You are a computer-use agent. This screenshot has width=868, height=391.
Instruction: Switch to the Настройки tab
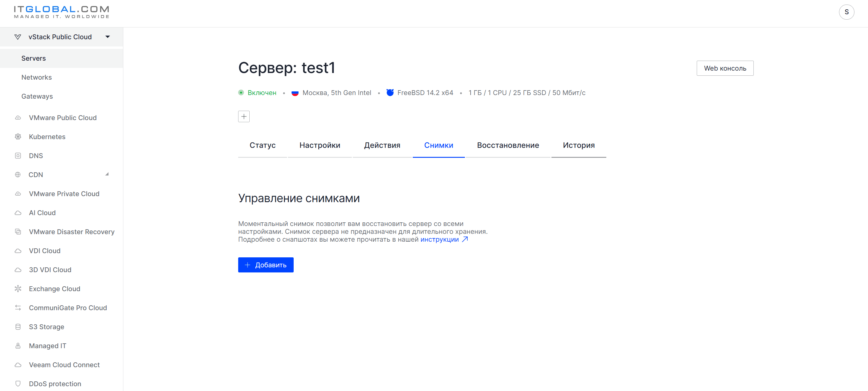pos(320,145)
